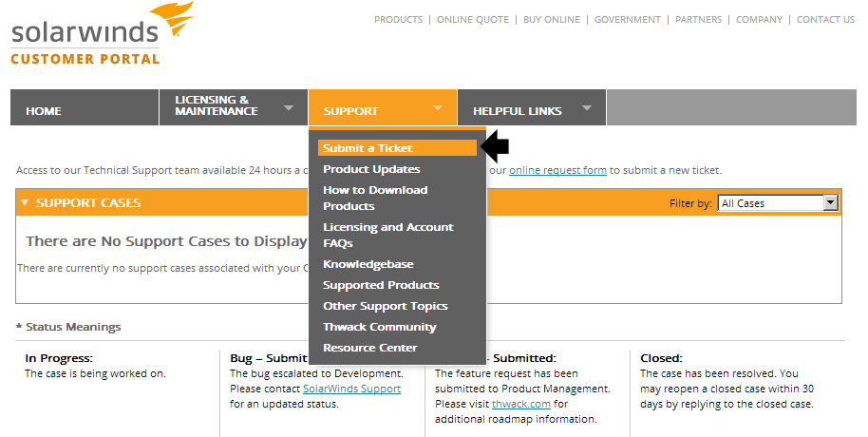Open the COMPANY link
The image size is (868, 437).
click(759, 19)
